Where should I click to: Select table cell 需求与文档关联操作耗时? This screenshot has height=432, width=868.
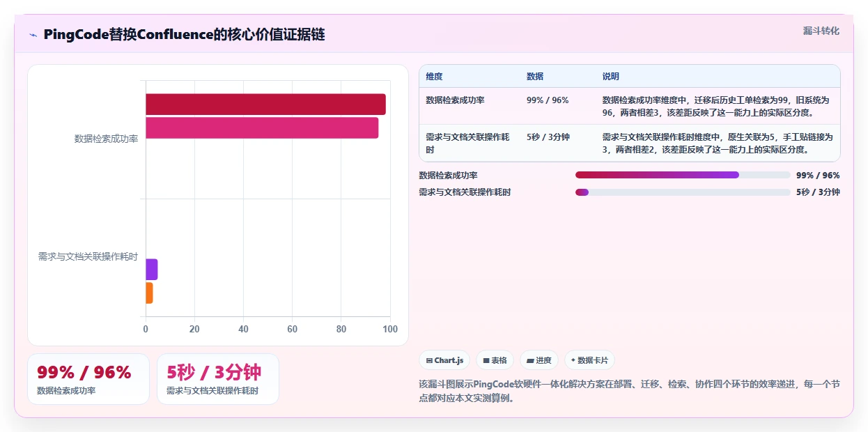[x=469, y=143]
